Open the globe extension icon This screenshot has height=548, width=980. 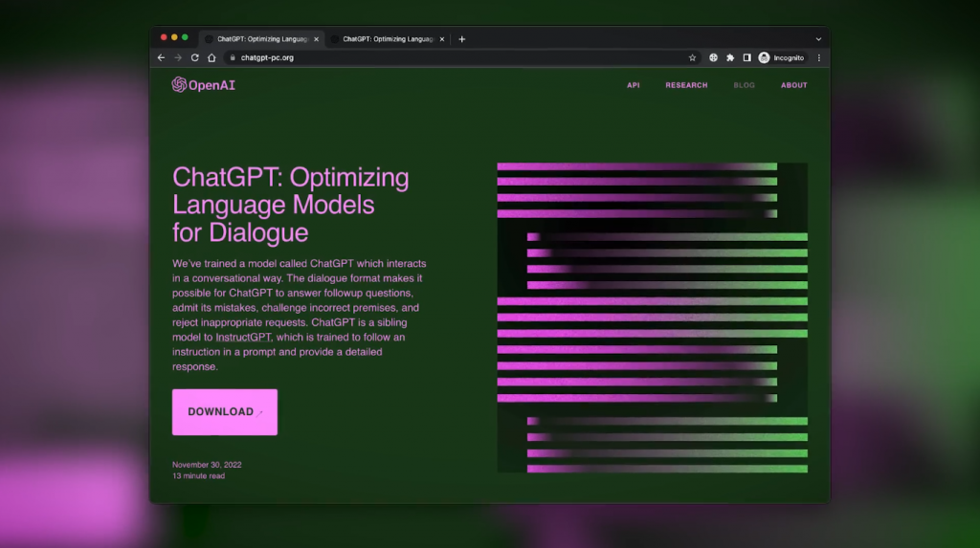click(x=713, y=57)
